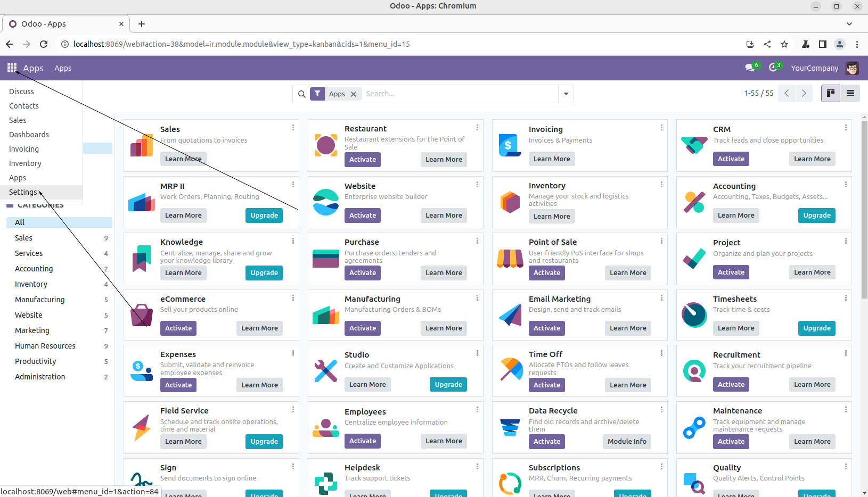Expand the search options dropdown arrow

click(x=566, y=94)
